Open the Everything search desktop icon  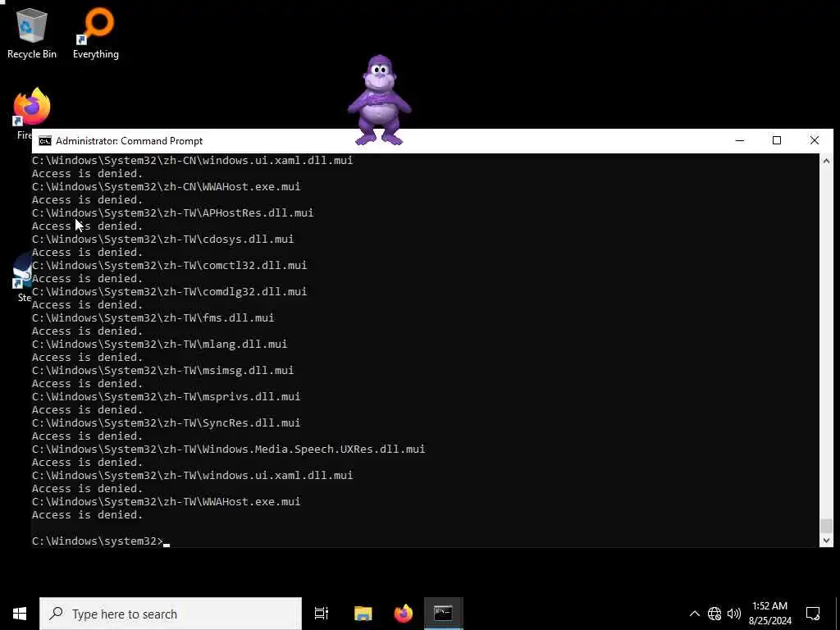click(x=96, y=33)
